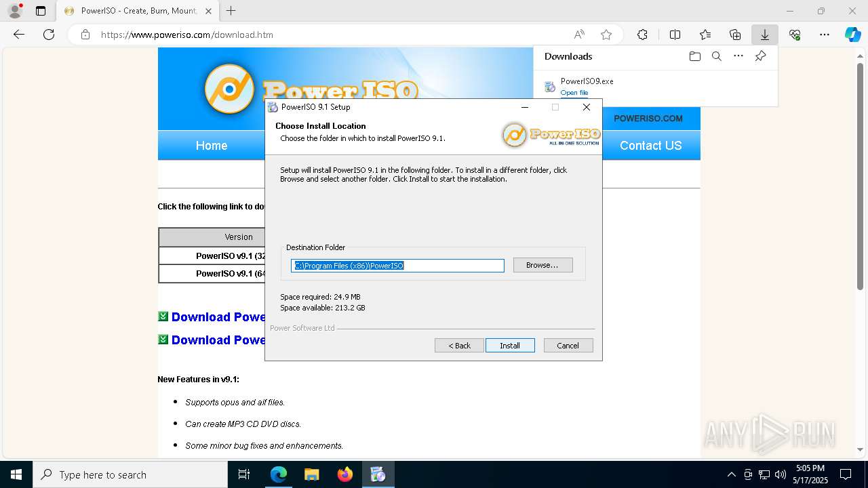Open the tab actions menu icon

[x=41, y=11]
